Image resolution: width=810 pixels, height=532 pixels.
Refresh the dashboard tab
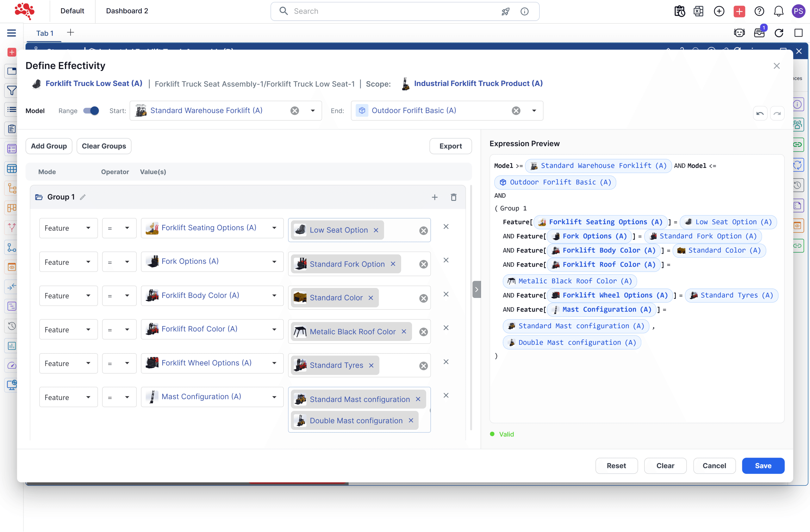pos(779,33)
